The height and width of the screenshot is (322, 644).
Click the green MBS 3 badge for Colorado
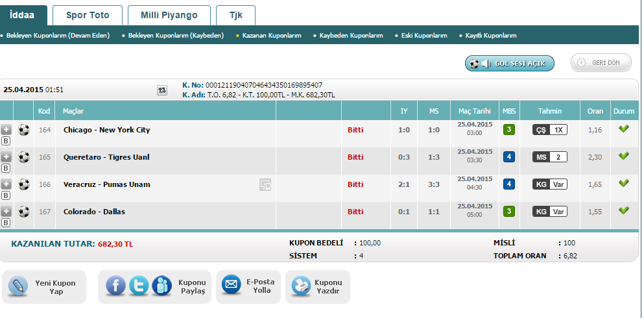pos(509,212)
